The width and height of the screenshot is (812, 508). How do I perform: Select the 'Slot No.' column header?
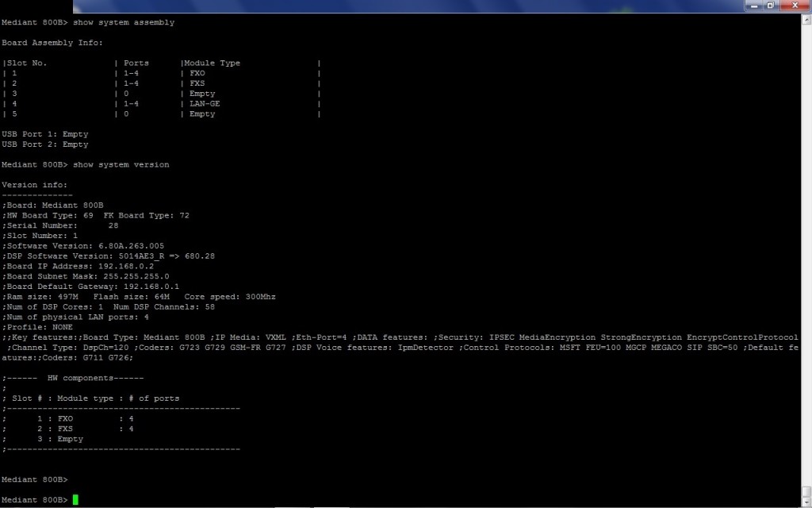click(x=27, y=63)
